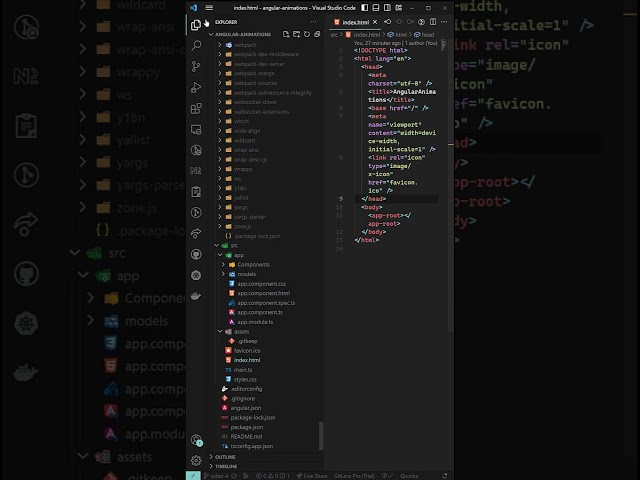The image size is (640, 480).
Task: Open app.component.spec.ts file
Action: 266,303
